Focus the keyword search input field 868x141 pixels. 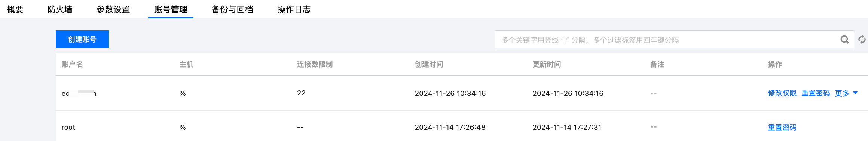click(666, 40)
